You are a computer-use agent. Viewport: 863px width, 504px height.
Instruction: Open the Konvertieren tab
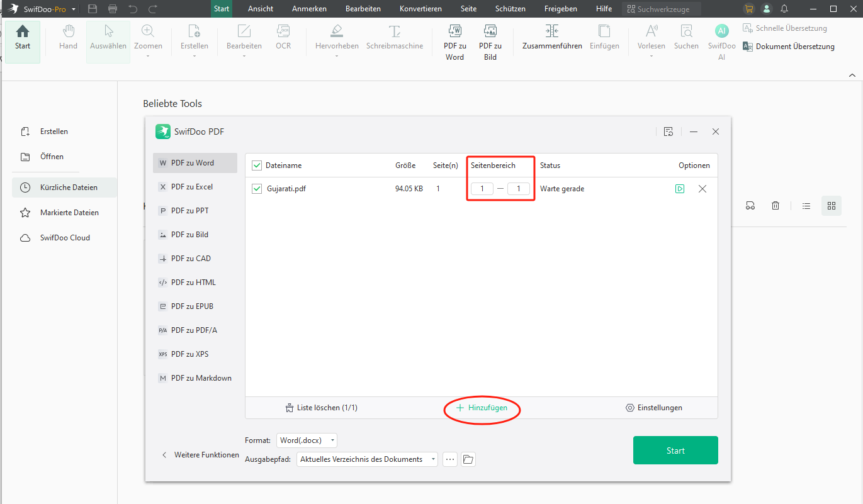[x=420, y=9]
